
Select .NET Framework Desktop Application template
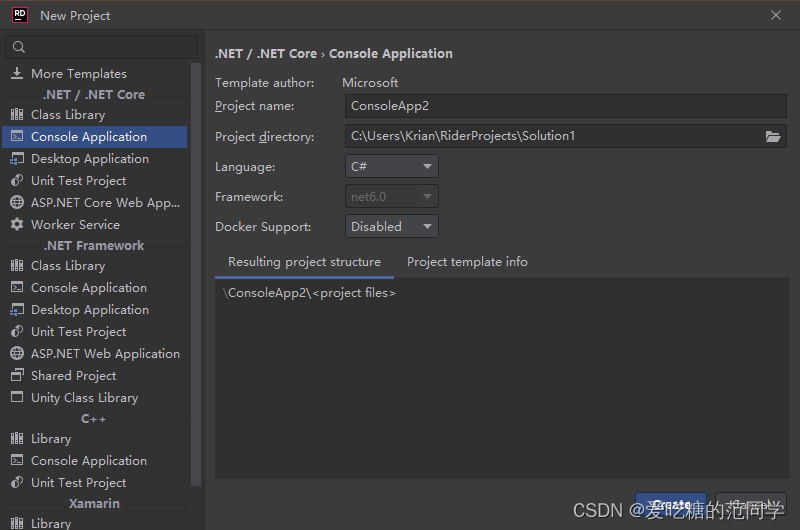89,310
